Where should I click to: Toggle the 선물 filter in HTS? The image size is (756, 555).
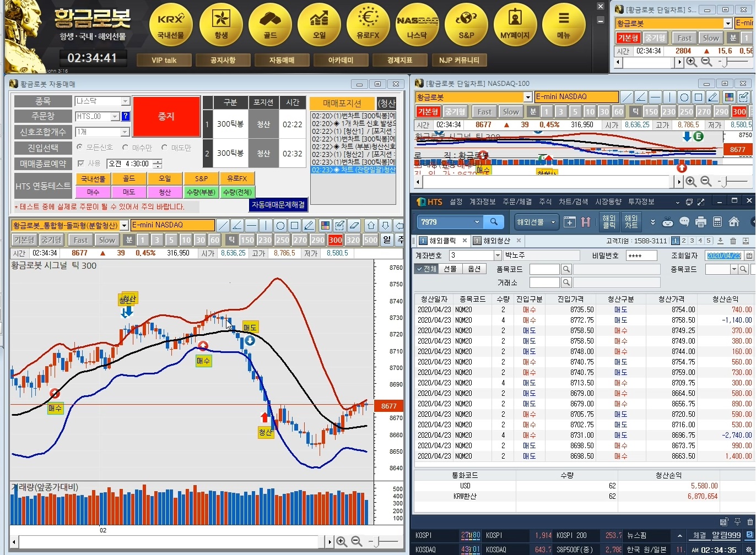tap(450, 269)
